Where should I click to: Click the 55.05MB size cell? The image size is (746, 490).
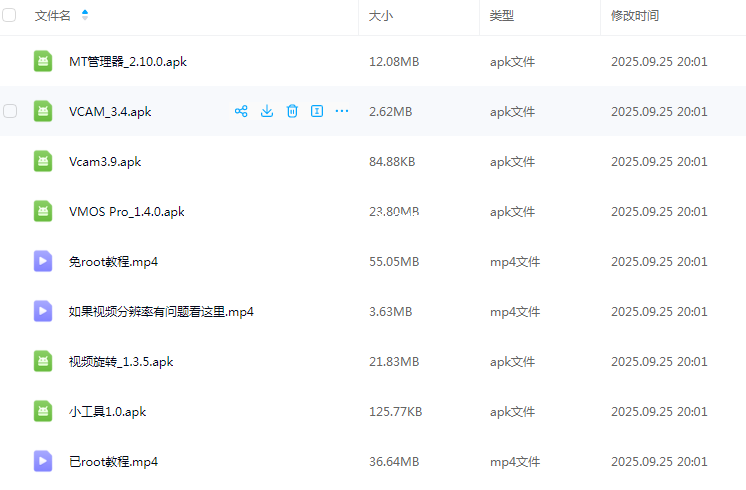point(394,262)
